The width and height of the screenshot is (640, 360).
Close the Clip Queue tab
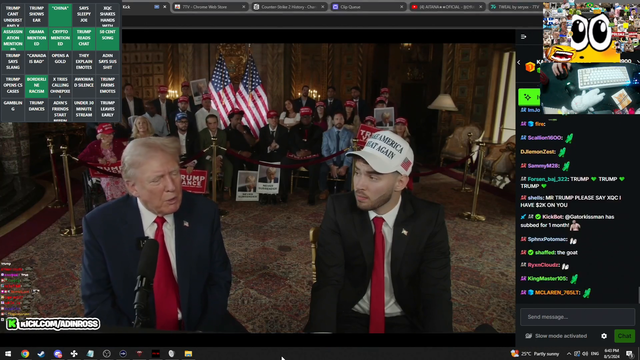point(402,7)
